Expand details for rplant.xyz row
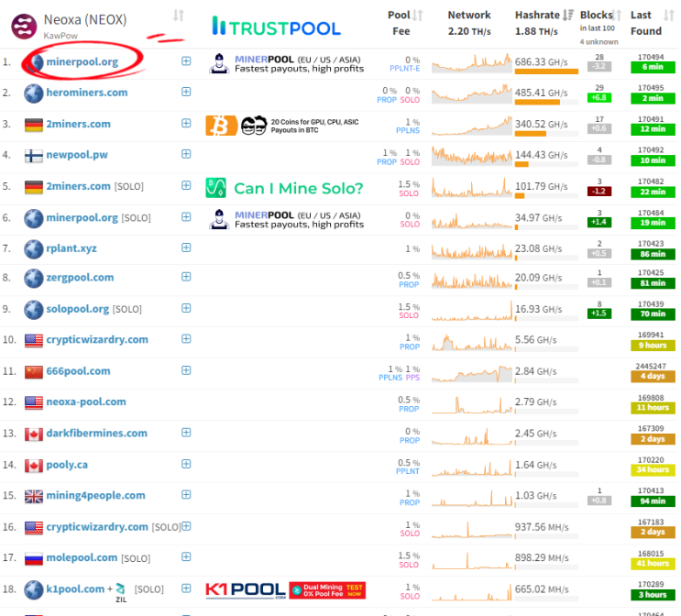Viewport: 681px width, 616px height. (186, 247)
